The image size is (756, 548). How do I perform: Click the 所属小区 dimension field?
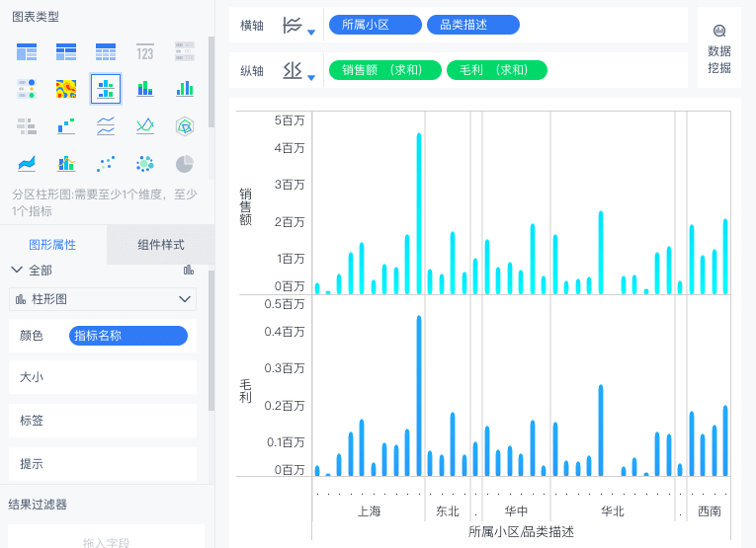(376, 25)
